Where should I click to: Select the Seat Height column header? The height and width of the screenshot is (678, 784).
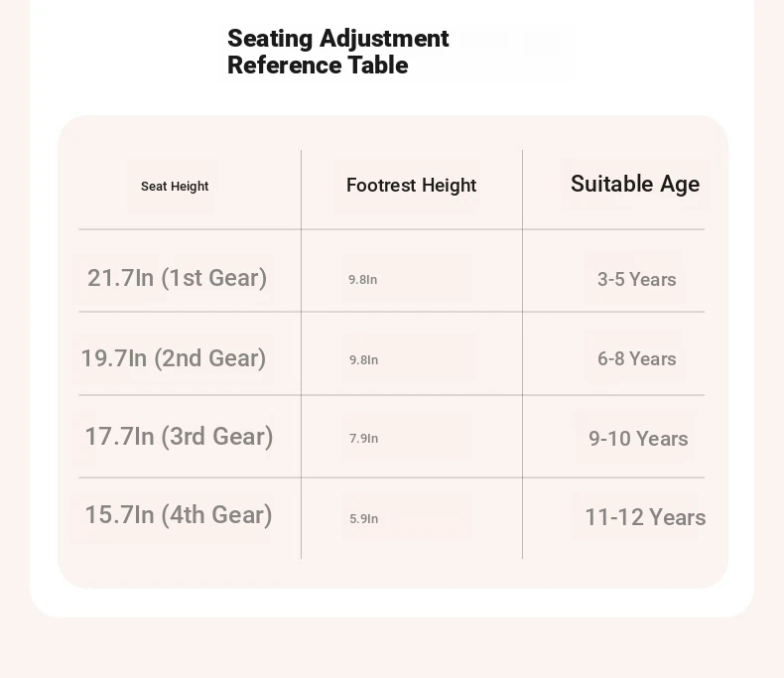[175, 187]
